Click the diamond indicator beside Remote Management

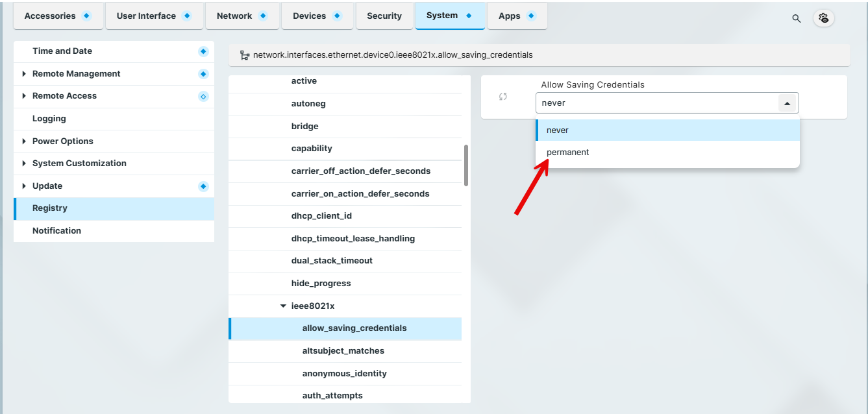pos(203,74)
